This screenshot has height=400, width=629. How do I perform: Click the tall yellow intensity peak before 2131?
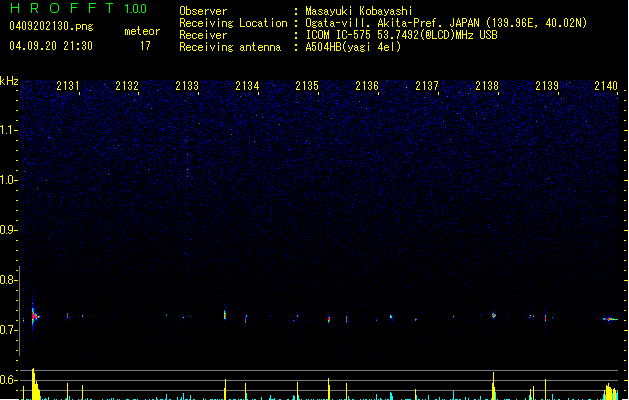tap(35, 384)
